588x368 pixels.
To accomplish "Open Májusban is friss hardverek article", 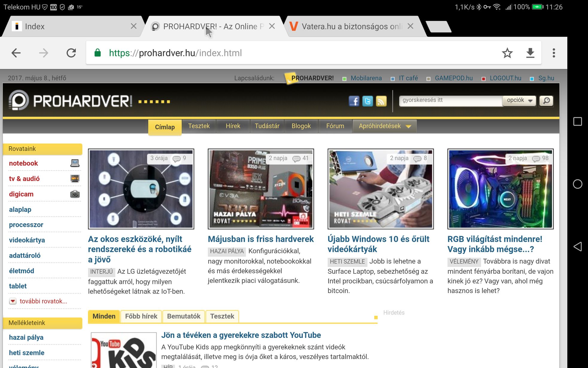I will [261, 239].
